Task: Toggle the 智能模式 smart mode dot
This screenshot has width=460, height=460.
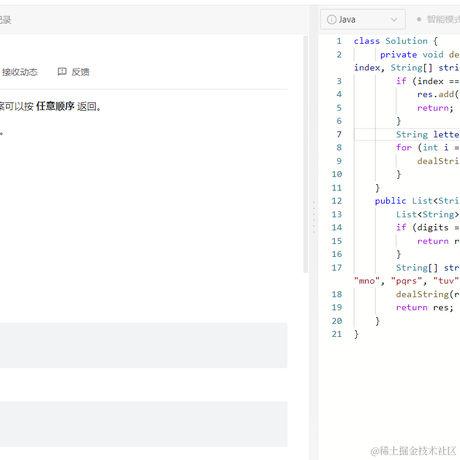Action: tap(419, 19)
